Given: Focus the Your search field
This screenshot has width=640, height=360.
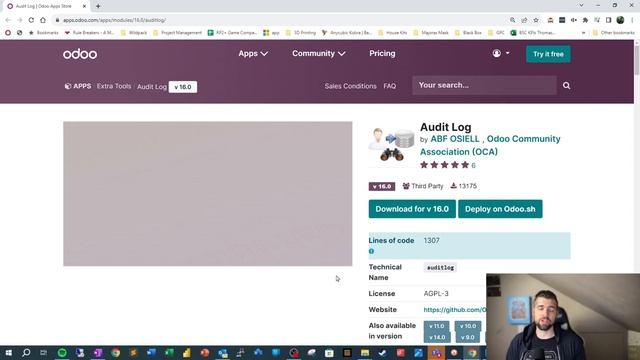Looking at the screenshot, I should coord(484,85).
